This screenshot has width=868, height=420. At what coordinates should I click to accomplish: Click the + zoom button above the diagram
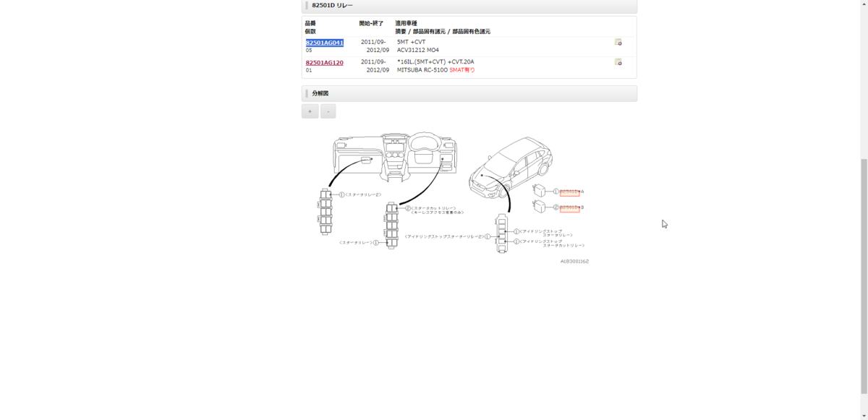[x=310, y=111]
